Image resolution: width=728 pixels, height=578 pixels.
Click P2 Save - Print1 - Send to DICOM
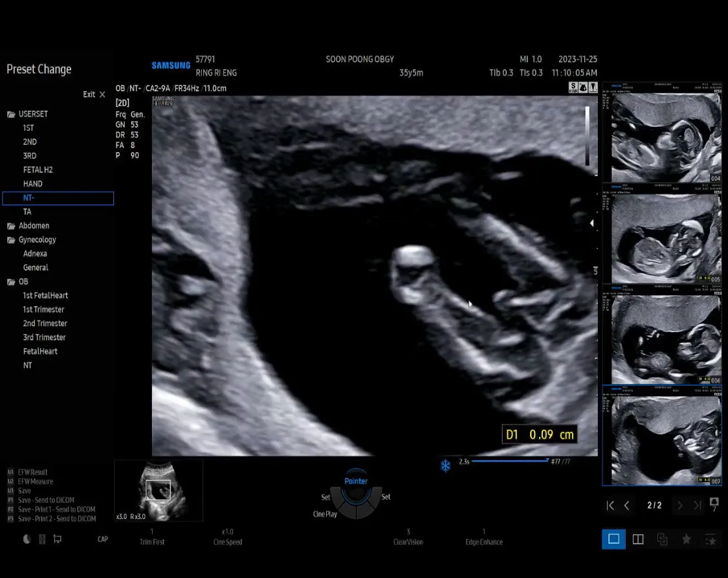(51, 509)
